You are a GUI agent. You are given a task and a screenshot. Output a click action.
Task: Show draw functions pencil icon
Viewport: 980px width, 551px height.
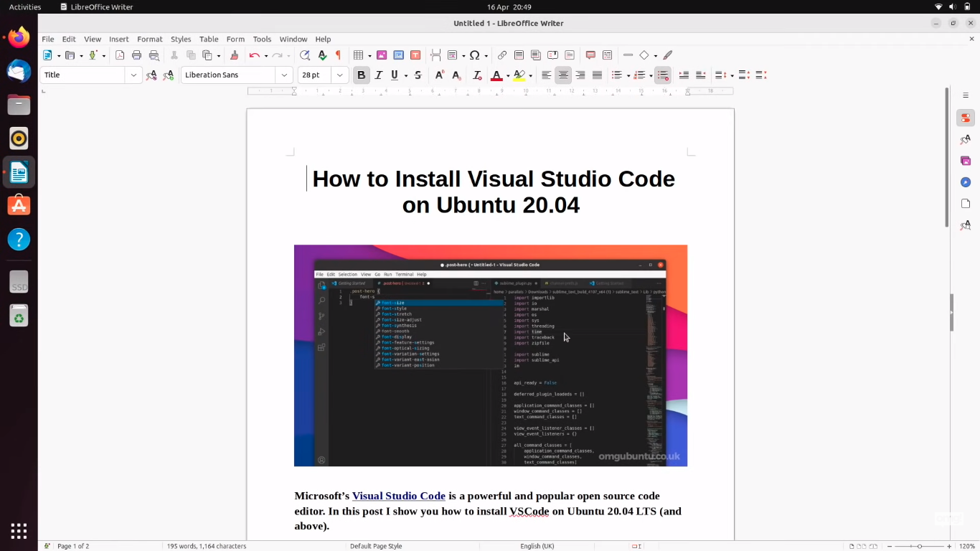(668, 55)
